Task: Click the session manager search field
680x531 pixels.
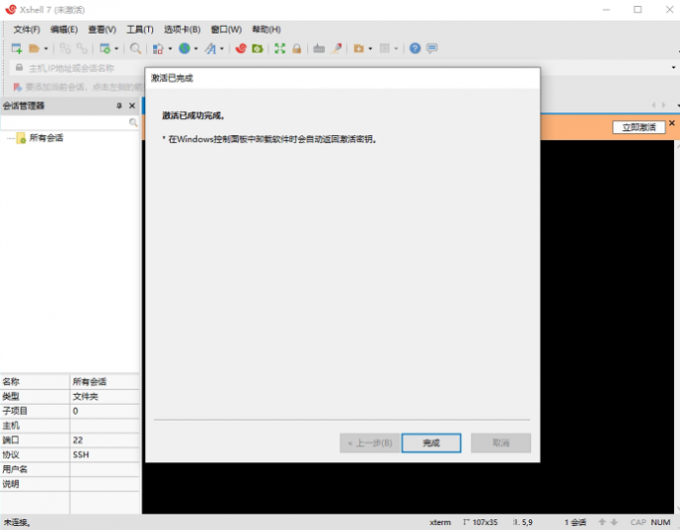Action: pos(64,122)
